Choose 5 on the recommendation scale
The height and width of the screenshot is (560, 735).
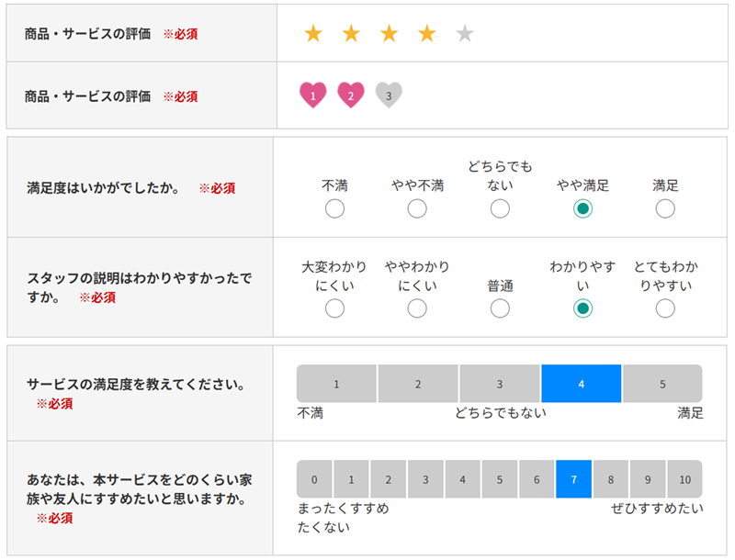coord(500,479)
